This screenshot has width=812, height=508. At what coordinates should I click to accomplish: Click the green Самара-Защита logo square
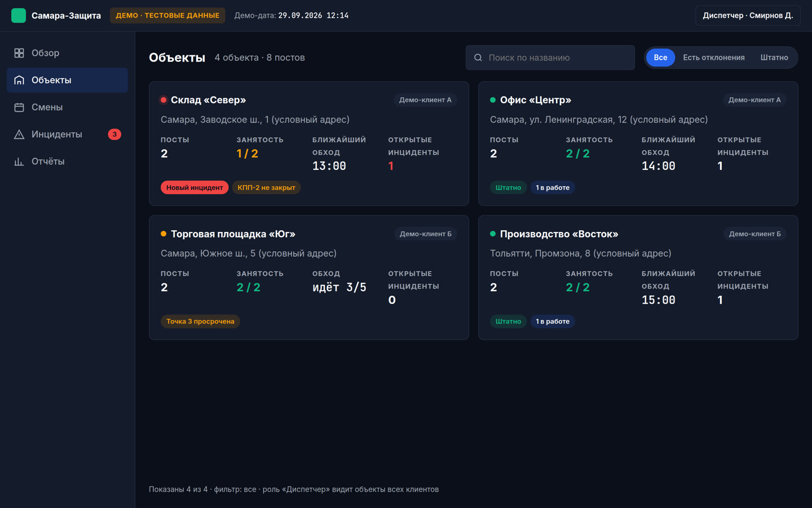(19, 15)
